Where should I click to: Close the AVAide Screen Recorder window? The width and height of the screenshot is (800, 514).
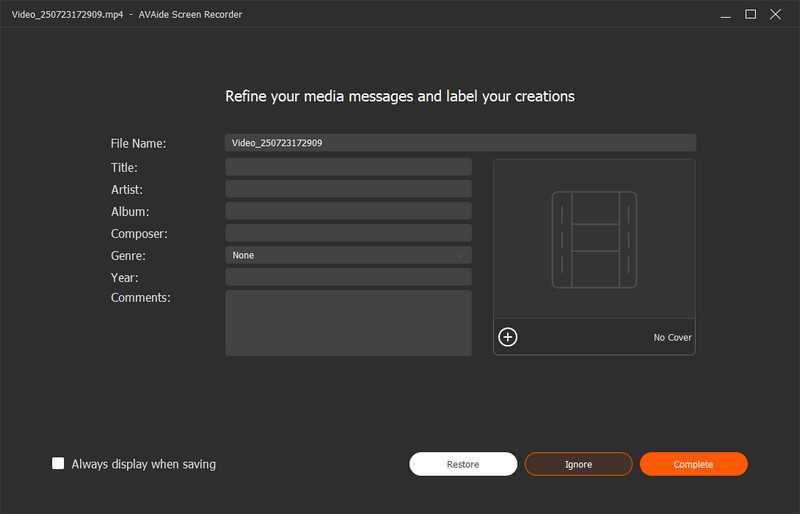click(776, 14)
